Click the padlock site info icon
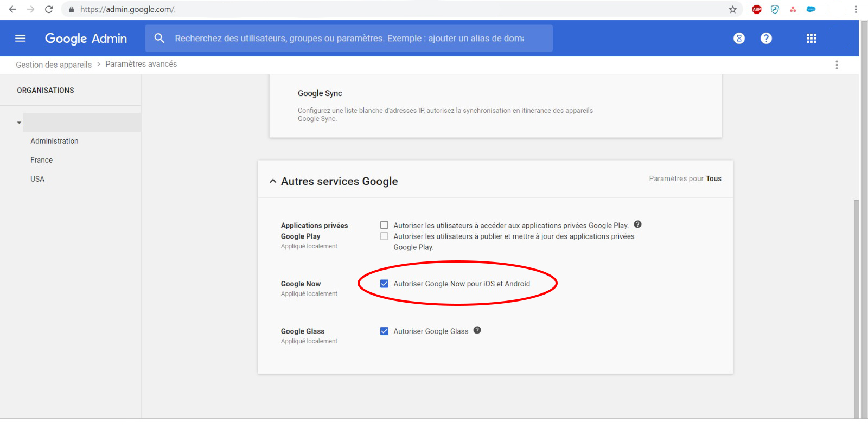Screen dimensions: 868x448 [71, 9]
